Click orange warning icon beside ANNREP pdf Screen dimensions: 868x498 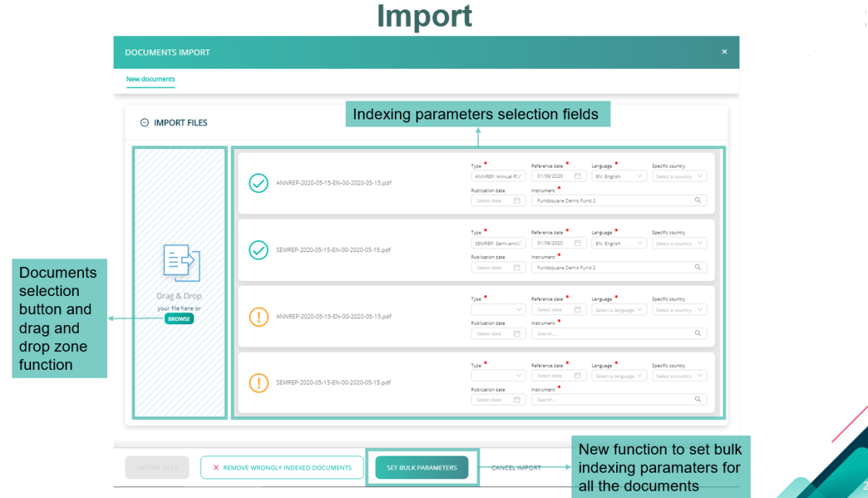258,316
